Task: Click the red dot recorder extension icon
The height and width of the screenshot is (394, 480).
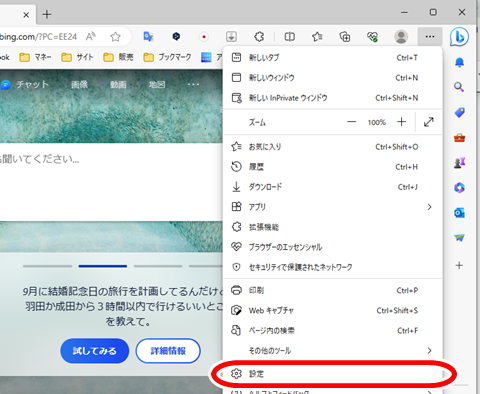Action: pyautogui.click(x=204, y=36)
